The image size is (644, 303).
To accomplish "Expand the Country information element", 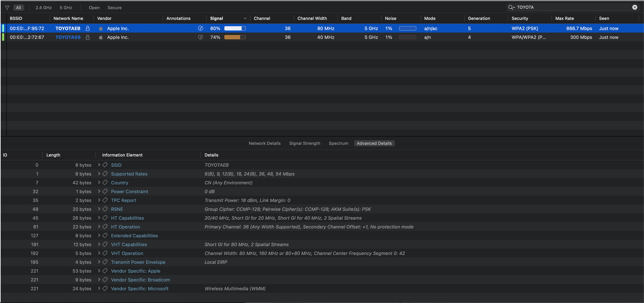I will (99, 182).
